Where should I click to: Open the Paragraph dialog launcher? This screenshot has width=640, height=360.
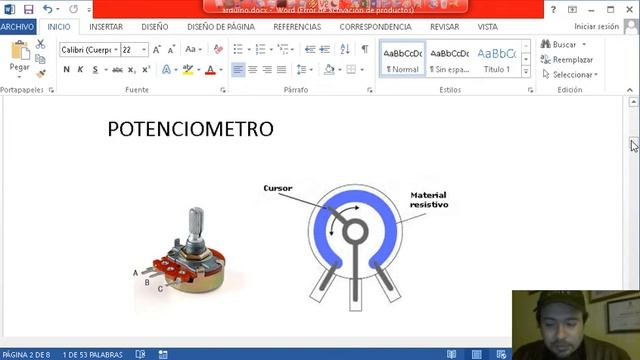click(369, 90)
